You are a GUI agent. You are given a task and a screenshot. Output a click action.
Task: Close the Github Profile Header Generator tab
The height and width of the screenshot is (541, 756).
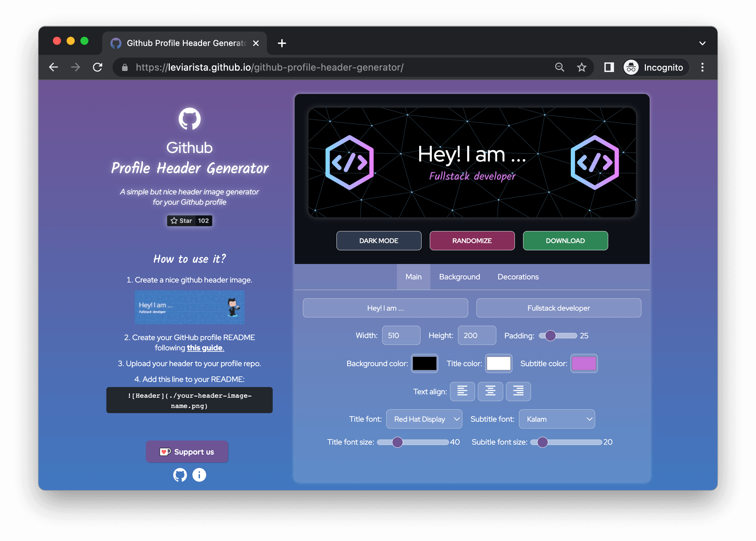tap(256, 43)
